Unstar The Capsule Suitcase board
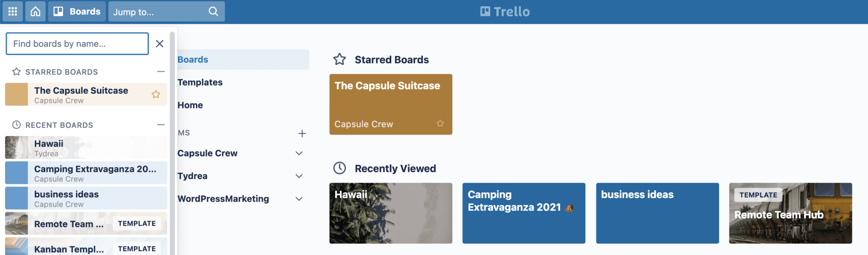This screenshot has width=868, height=255. pos(156,94)
